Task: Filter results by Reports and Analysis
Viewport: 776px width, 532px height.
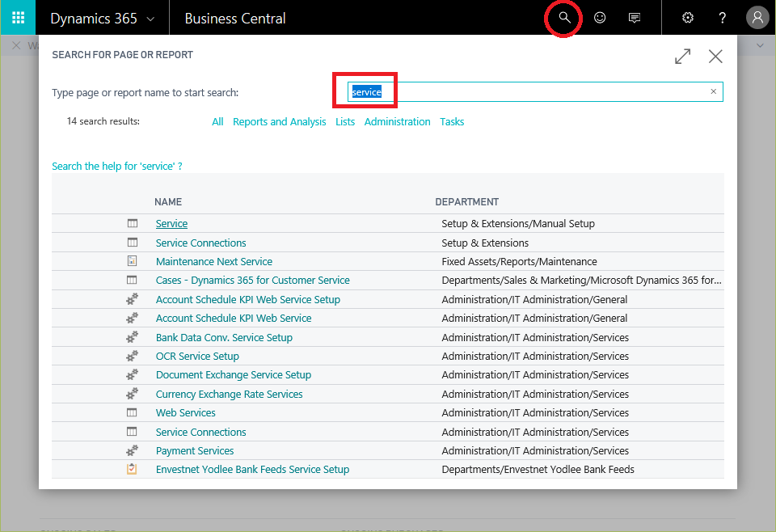Action: 279,122
